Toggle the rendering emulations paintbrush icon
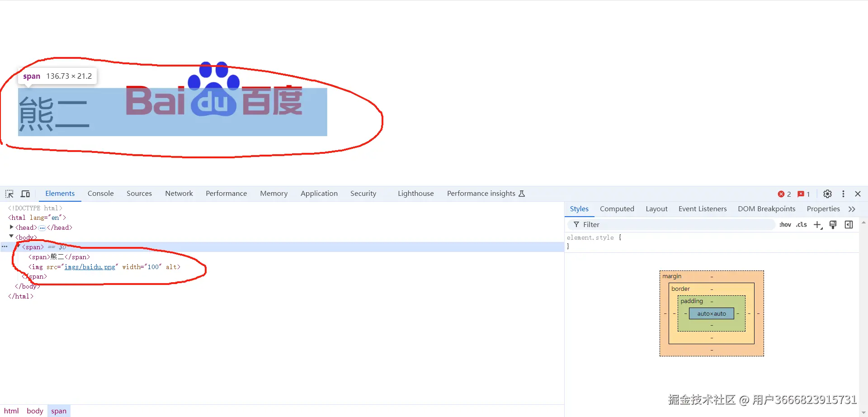 tap(833, 225)
